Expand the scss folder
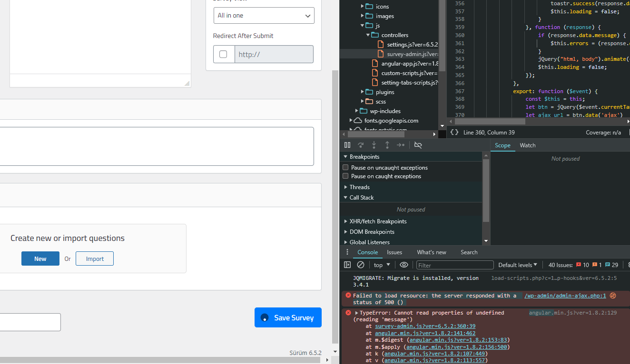 tap(363, 102)
